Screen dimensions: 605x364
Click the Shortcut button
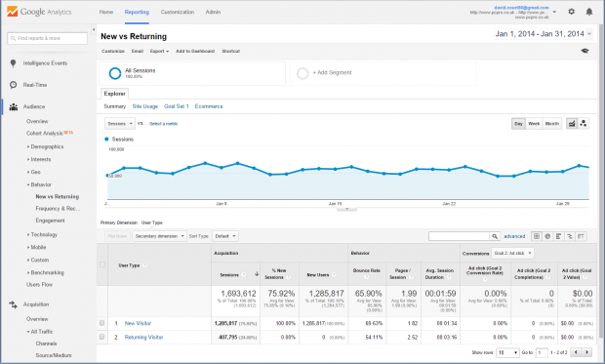click(x=230, y=51)
